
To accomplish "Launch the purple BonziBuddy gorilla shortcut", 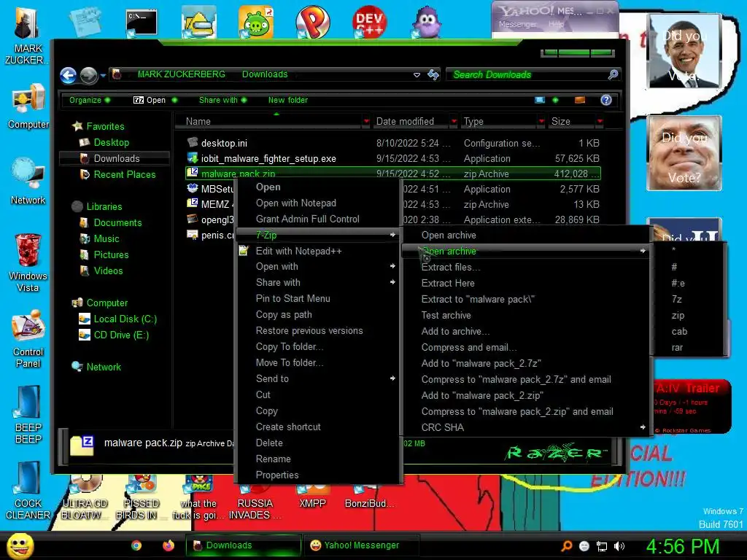I will [x=427, y=22].
